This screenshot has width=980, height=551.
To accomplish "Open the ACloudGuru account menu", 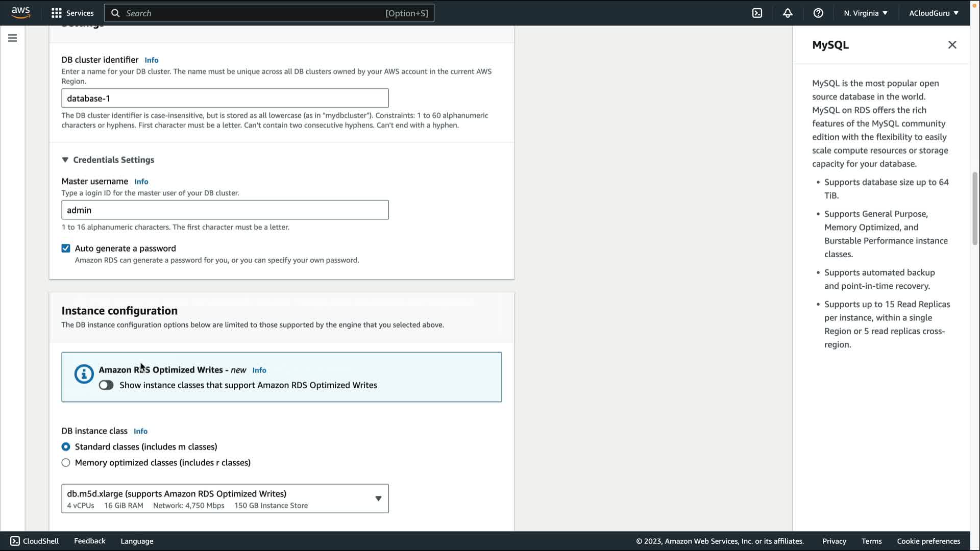I will [x=933, y=13].
